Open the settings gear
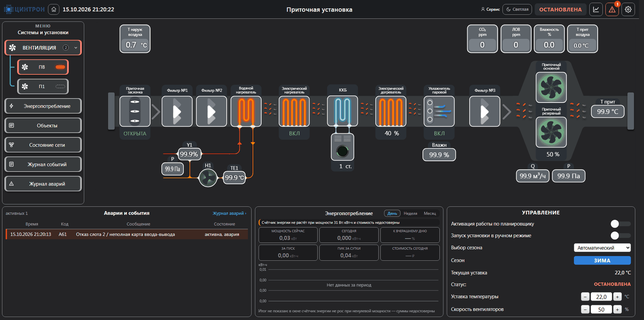This screenshot has height=320, width=644. click(628, 9)
